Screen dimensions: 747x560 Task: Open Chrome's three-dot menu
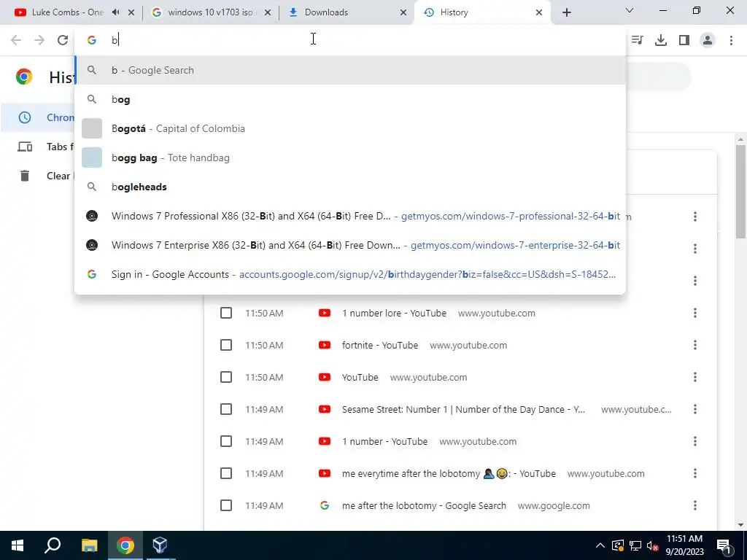731,40
